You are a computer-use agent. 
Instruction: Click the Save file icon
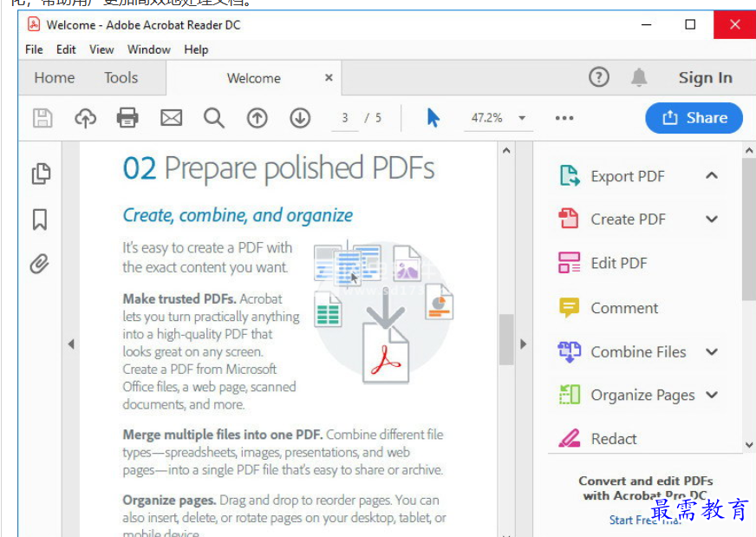(x=42, y=118)
